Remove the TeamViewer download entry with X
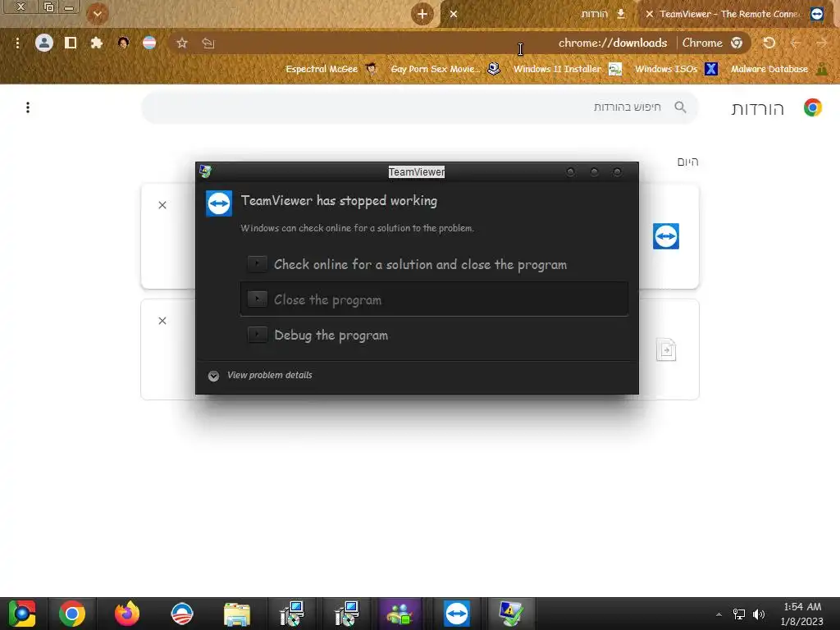The width and height of the screenshot is (840, 630). click(162, 205)
